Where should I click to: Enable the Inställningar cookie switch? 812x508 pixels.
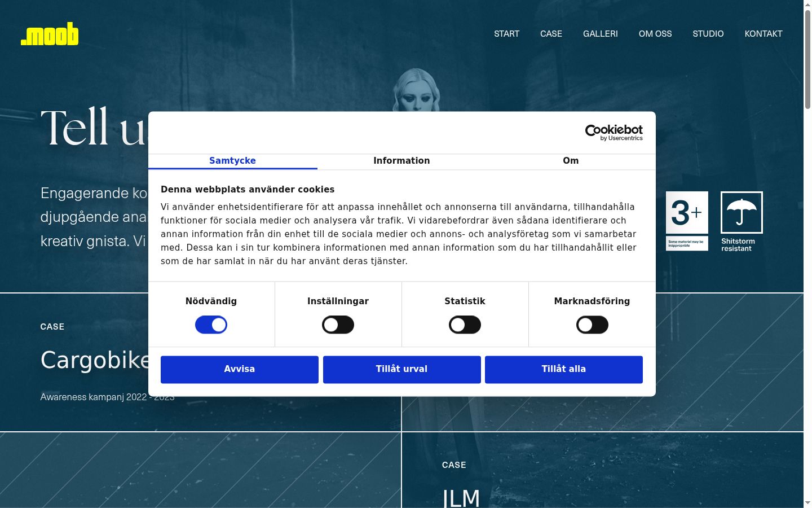(338, 325)
